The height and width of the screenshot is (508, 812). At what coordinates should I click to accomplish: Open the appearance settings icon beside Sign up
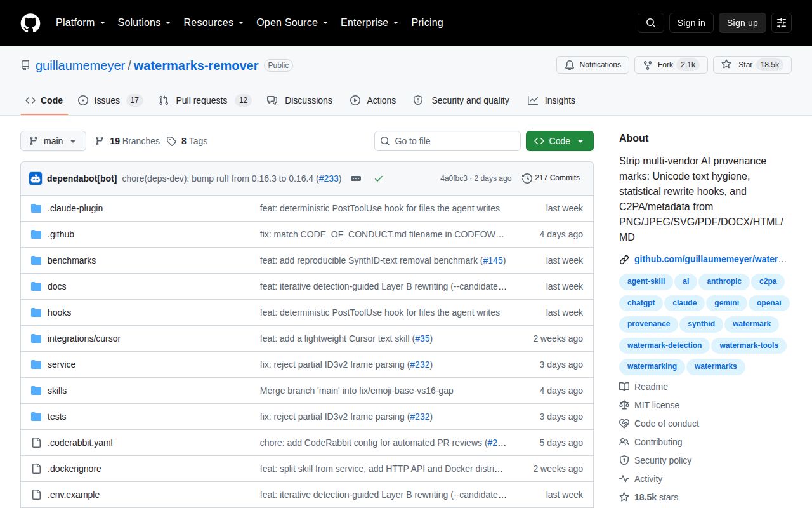pos(782,23)
